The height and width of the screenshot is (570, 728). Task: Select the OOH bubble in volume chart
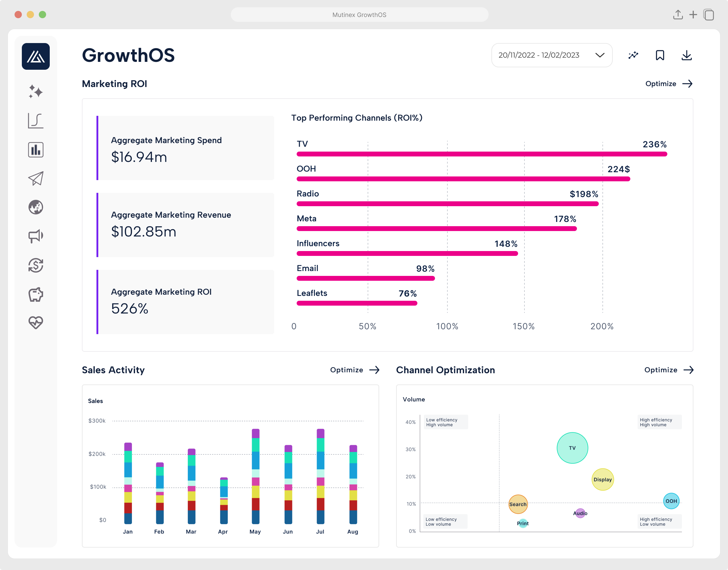(671, 501)
